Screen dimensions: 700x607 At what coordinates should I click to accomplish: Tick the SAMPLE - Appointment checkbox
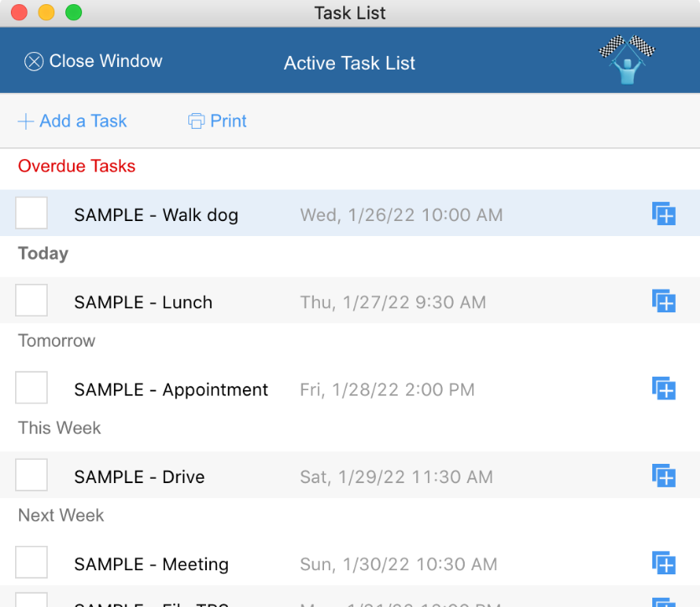coord(32,388)
